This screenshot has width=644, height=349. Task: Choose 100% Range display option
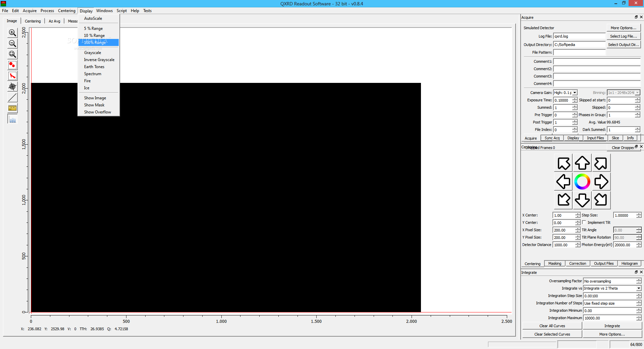pos(98,43)
